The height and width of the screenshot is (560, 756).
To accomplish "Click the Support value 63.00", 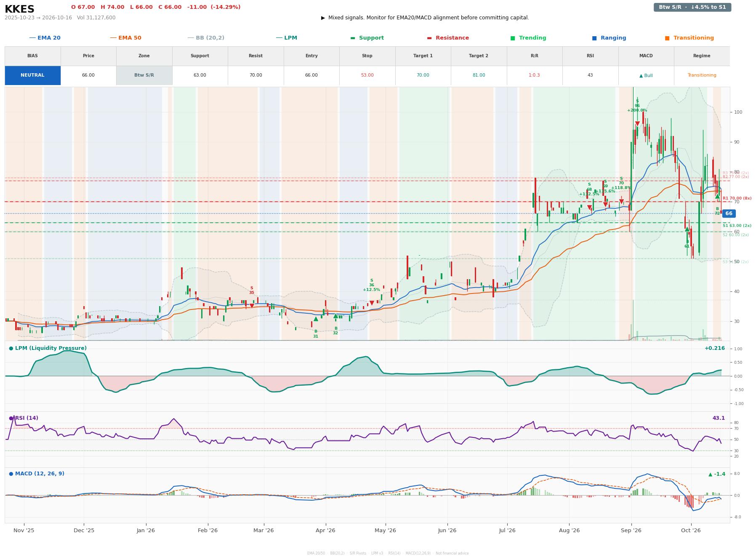I will click(x=200, y=75).
